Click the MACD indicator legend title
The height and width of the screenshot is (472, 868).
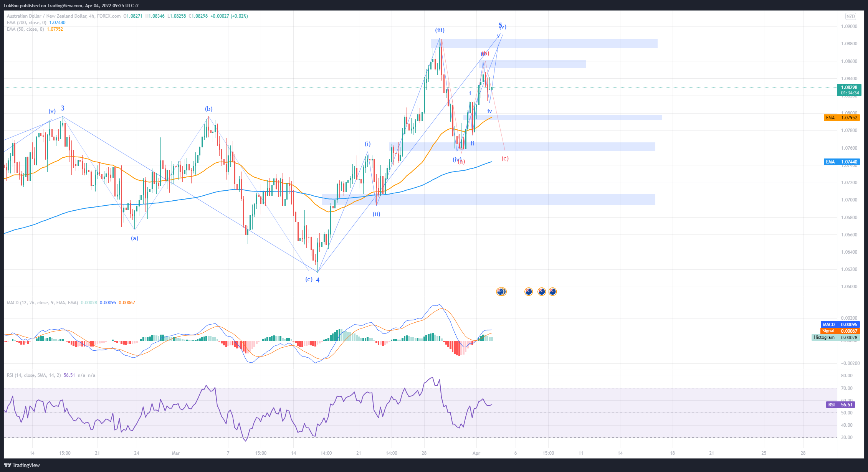pyautogui.click(x=42, y=303)
